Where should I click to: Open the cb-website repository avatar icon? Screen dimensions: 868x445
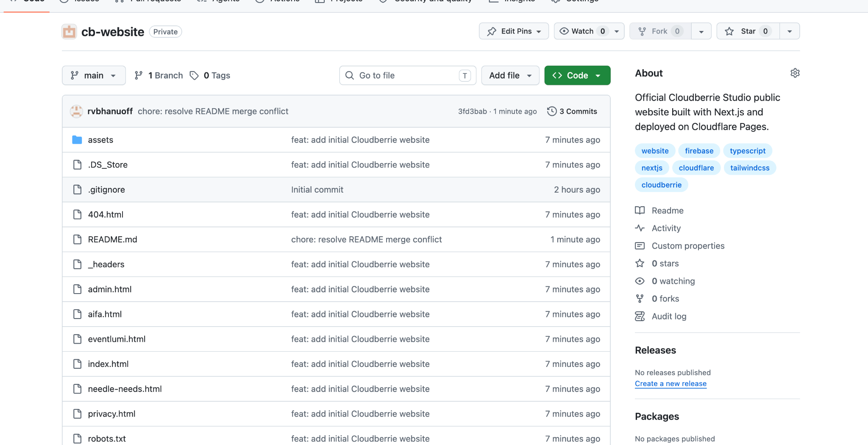pos(69,32)
